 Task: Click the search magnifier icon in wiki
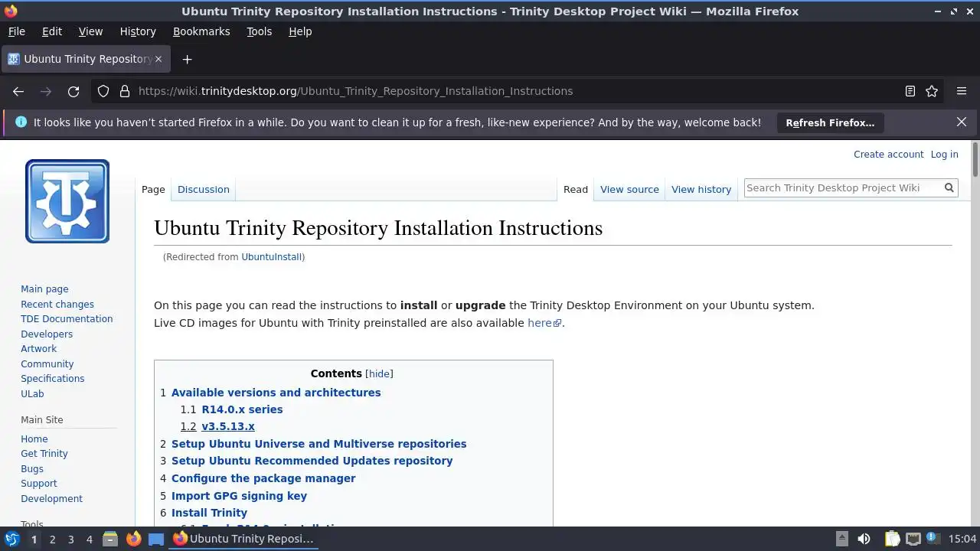point(949,187)
